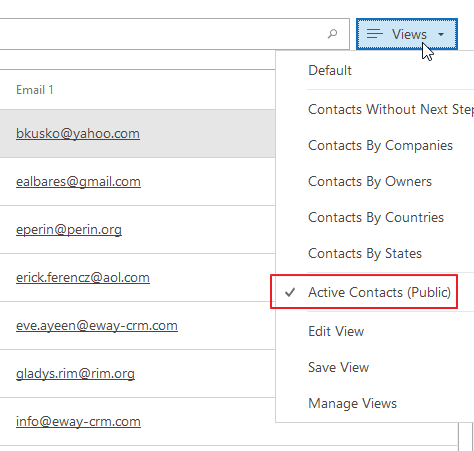Select Contacts By Owners view
This screenshot has height=451, width=474.
tap(370, 181)
